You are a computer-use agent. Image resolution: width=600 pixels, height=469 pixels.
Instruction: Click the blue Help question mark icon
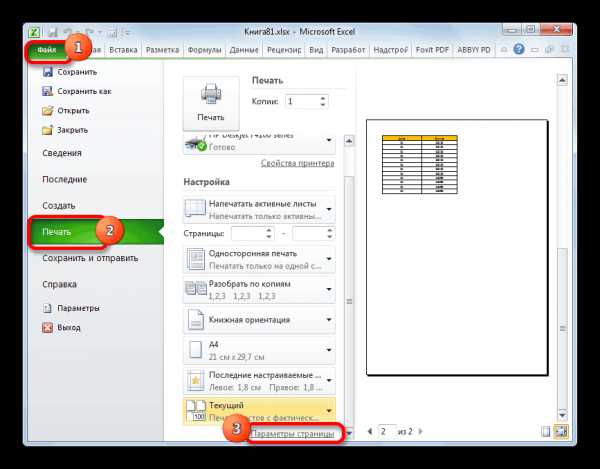click(x=518, y=49)
